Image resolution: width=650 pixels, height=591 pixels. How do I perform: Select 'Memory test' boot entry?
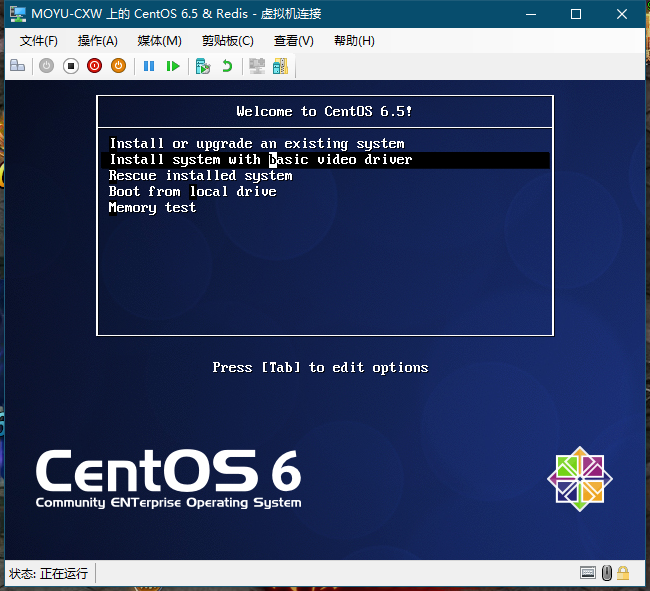point(325,208)
